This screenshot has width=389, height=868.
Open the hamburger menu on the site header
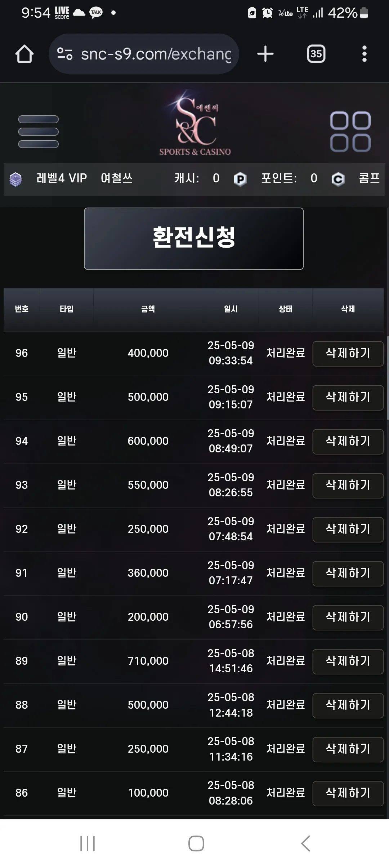click(x=38, y=132)
